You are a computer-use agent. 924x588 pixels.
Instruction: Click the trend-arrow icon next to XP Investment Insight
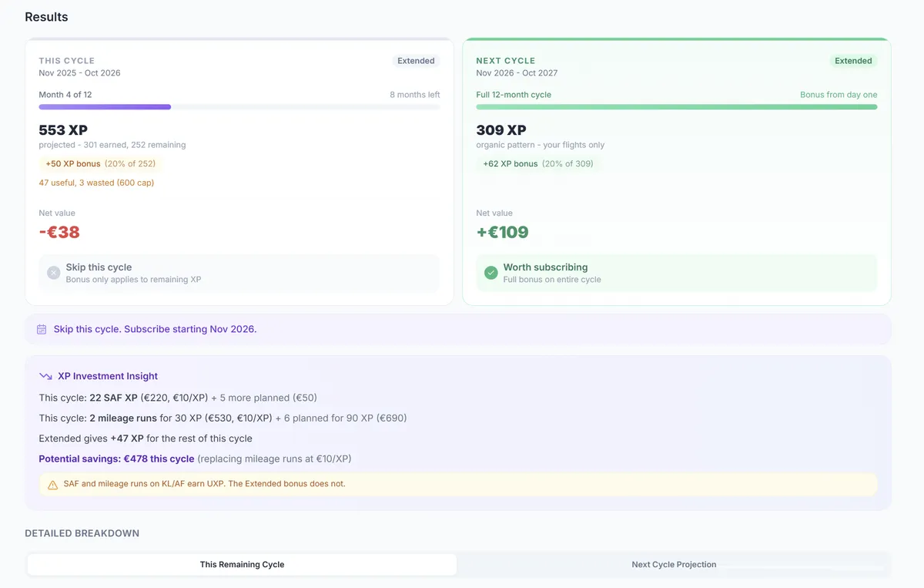45,375
